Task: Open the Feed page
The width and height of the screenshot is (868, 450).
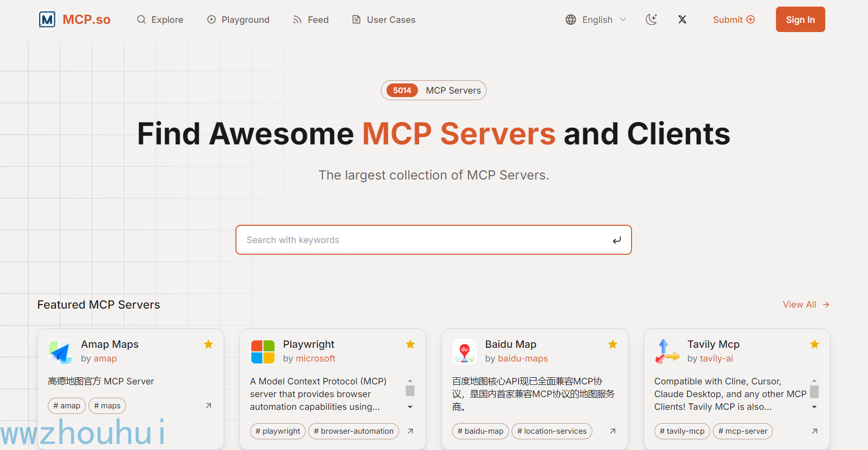Action: pos(311,20)
